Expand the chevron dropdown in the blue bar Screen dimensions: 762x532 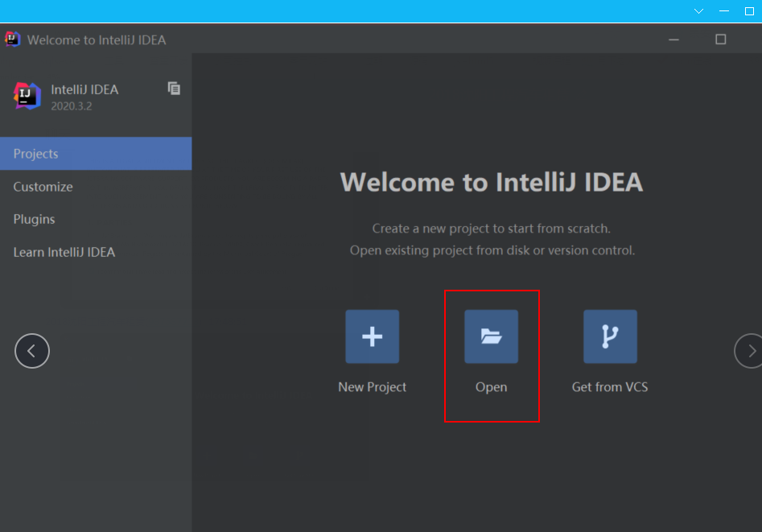click(698, 10)
